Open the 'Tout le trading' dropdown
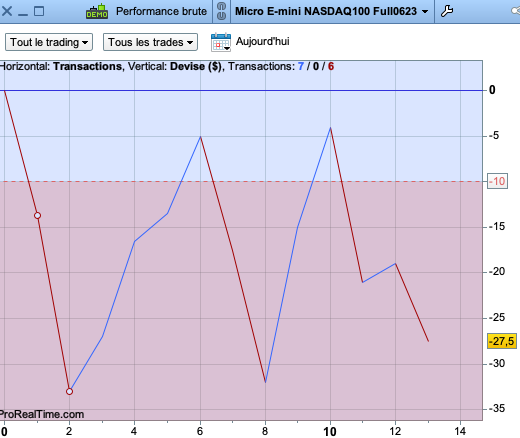This screenshot has height=438, width=520. 49,42
